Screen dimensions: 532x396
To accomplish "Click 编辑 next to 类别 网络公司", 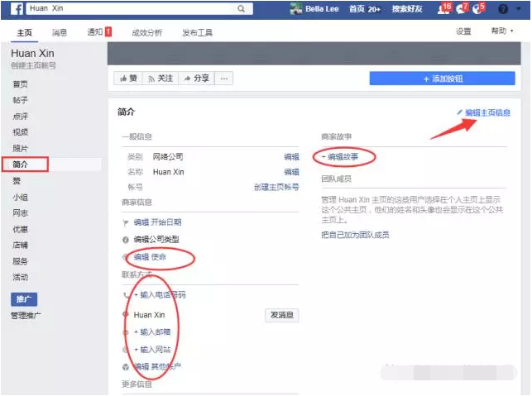I will coord(291,156).
